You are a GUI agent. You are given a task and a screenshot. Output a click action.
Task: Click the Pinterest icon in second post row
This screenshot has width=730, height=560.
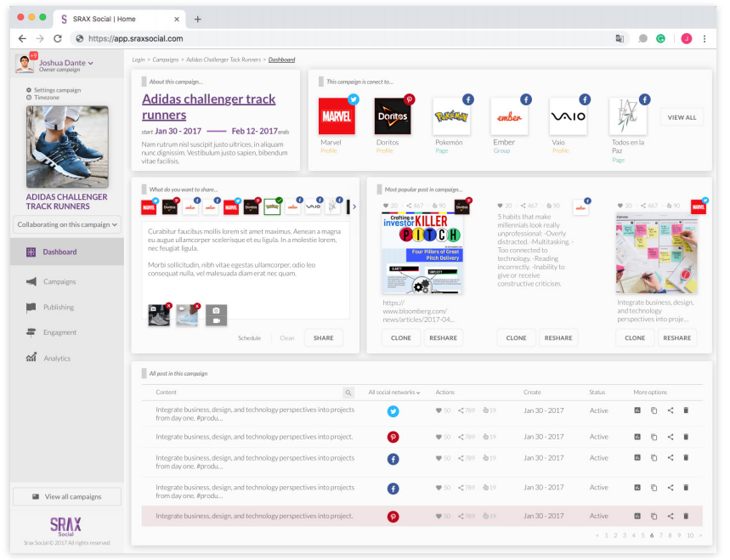[393, 437]
